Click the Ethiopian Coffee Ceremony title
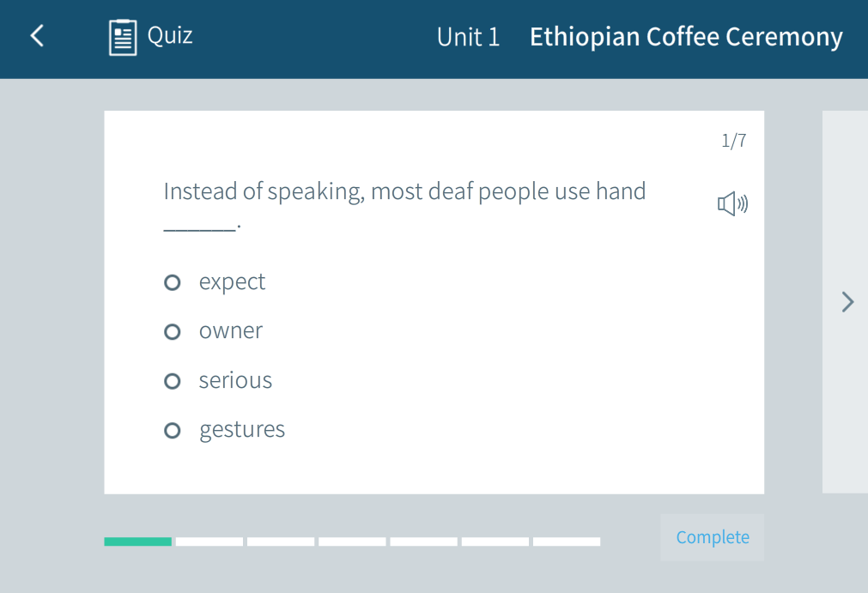 coord(686,37)
